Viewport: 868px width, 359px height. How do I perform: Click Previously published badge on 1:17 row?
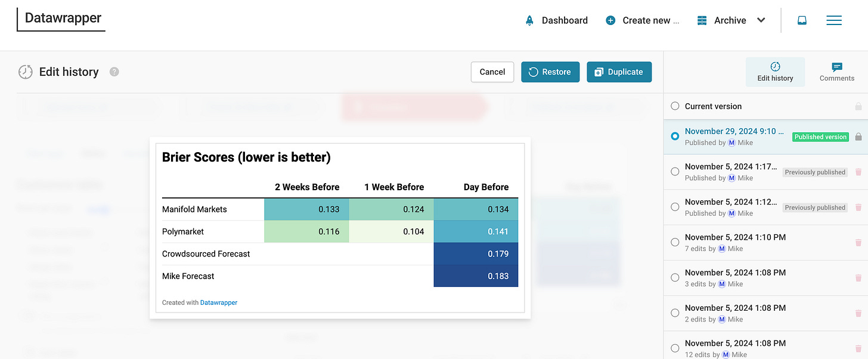click(815, 172)
